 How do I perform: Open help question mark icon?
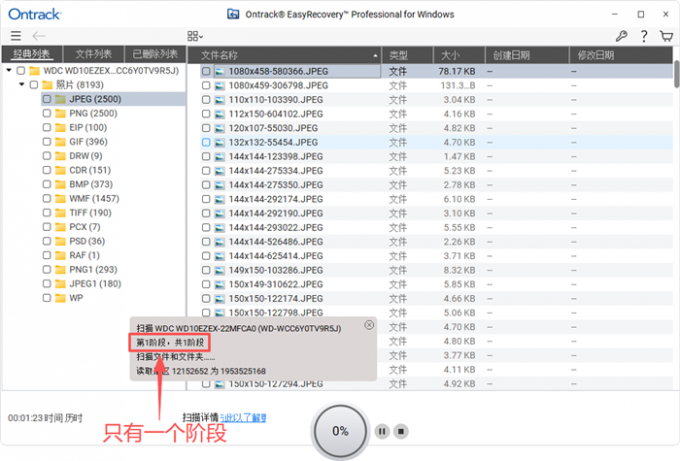644,36
